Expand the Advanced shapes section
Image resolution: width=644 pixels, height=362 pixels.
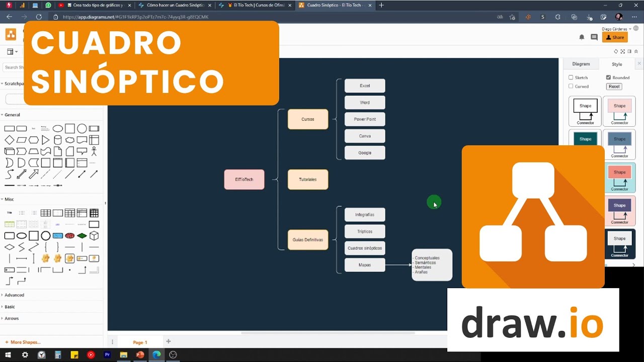[14, 295]
